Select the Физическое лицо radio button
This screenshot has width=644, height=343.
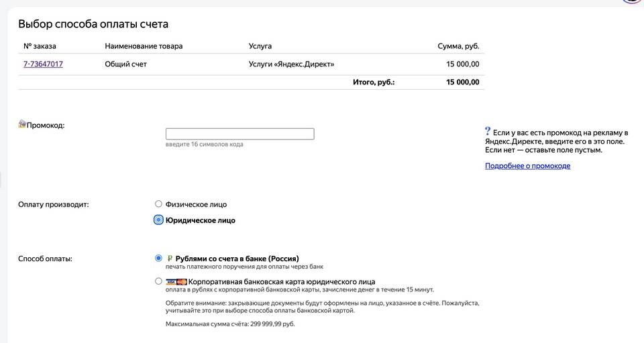tap(158, 204)
